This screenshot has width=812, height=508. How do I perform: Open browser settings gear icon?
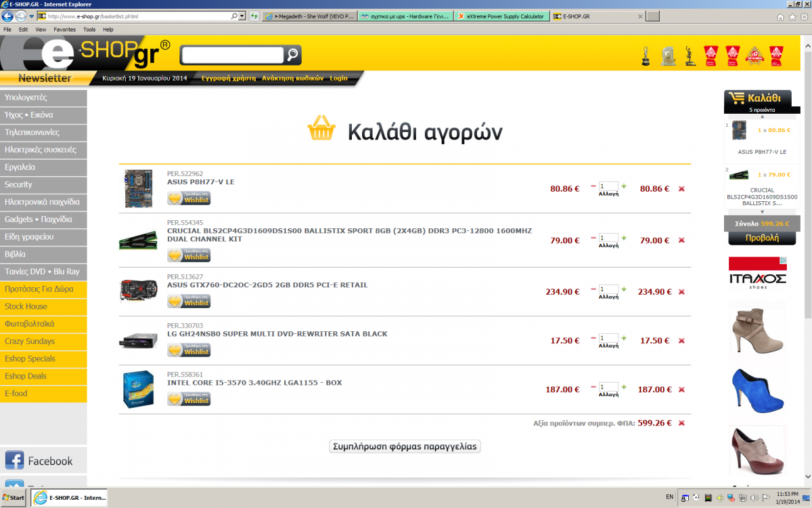[x=804, y=17]
